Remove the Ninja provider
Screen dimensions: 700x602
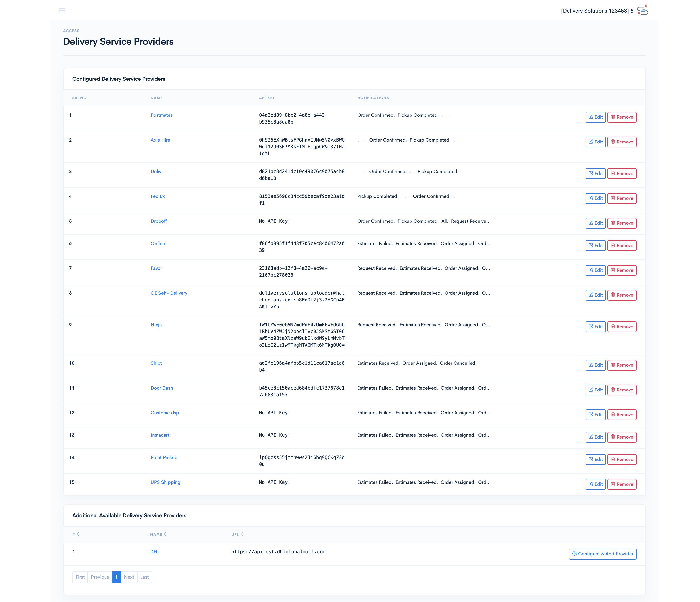(622, 327)
